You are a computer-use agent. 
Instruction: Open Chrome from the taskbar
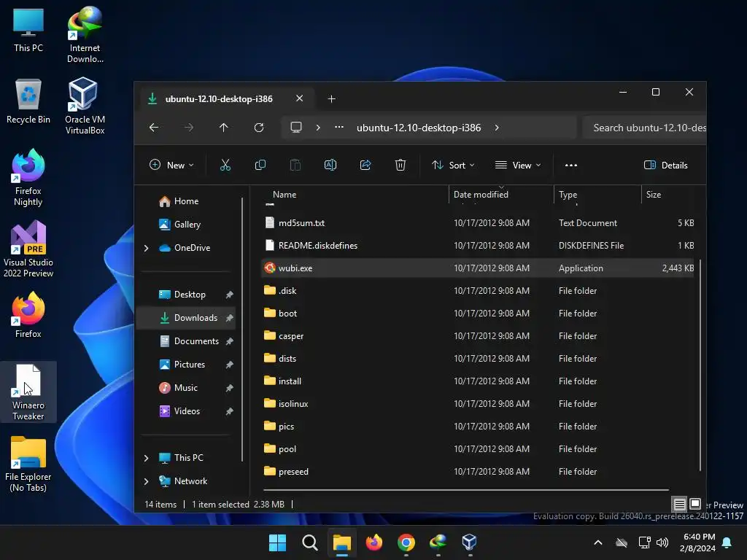(406, 542)
